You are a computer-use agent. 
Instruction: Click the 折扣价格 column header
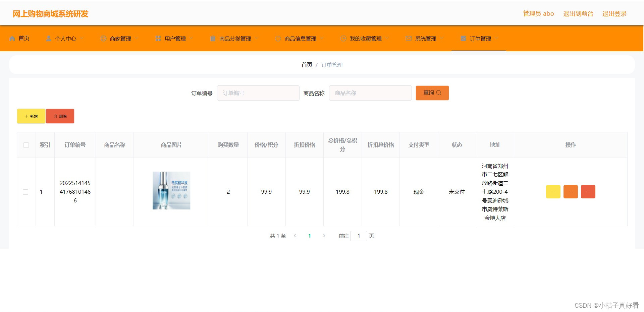[305, 145]
